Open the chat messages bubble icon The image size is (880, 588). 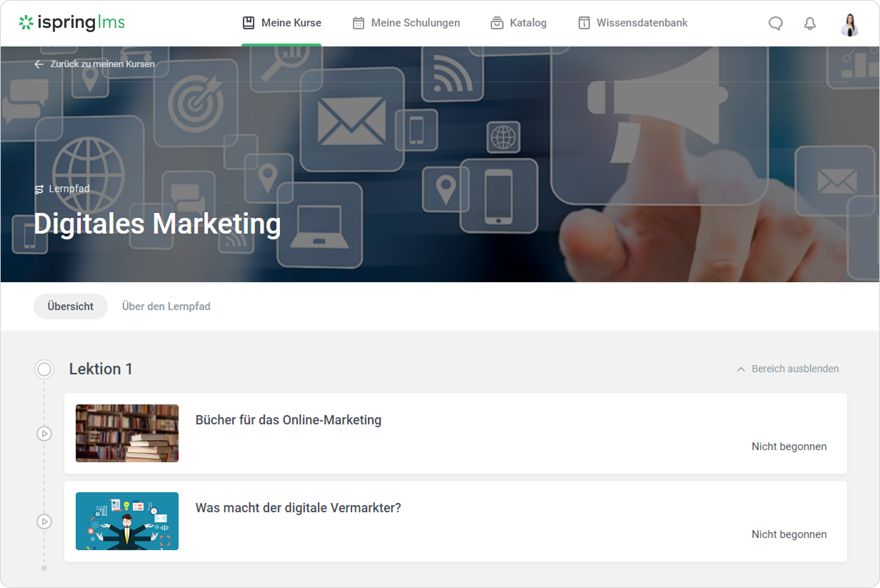point(775,24)
